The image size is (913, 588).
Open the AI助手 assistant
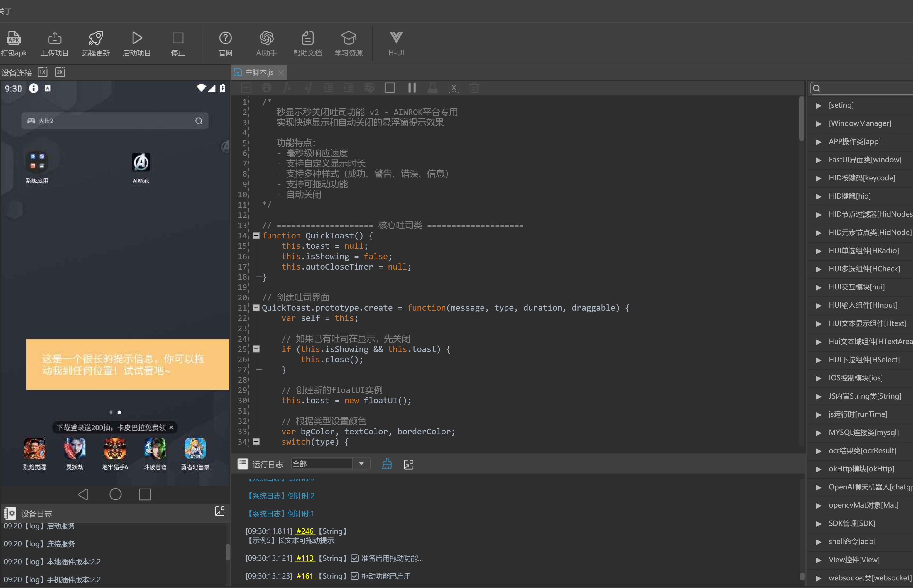[266, 43]
